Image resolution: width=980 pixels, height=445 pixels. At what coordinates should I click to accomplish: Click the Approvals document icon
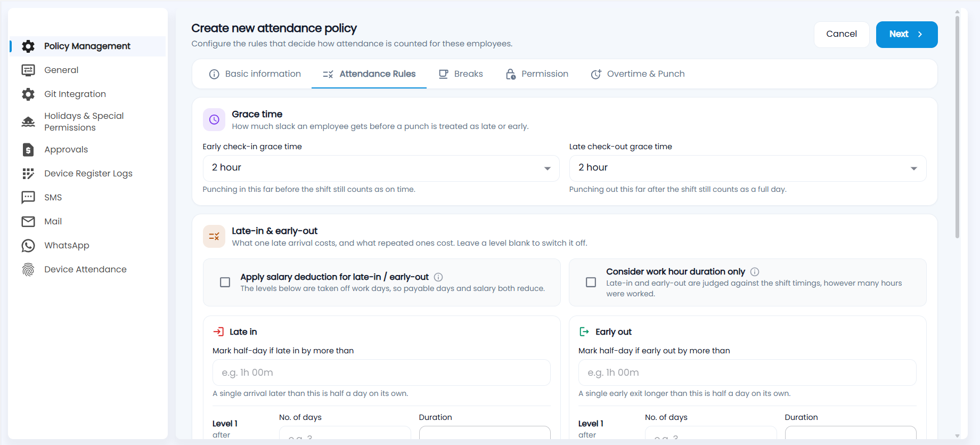[x=28, y=150]
